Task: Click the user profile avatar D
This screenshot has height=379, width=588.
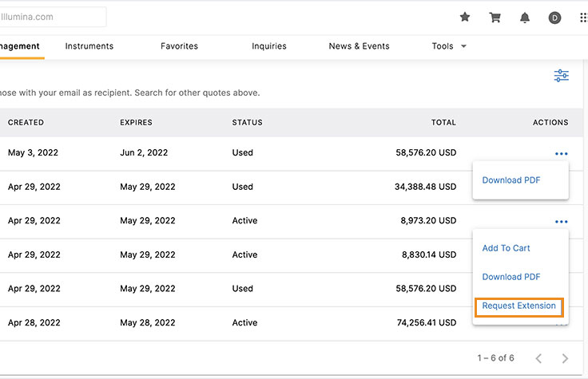Action: (x=554, y=18)
